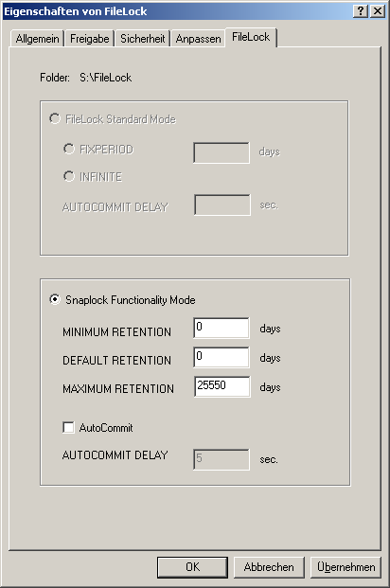This screenshot has width=390, height=588.
Task: Close the FileLock properties dialog
Action: tap(378, 11)
